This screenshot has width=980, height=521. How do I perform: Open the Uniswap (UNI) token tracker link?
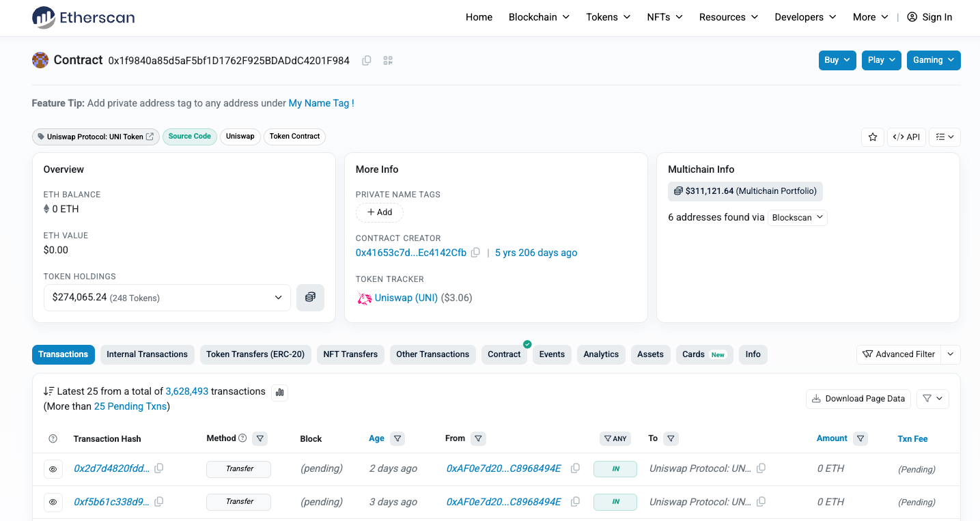tap(406, 298)
